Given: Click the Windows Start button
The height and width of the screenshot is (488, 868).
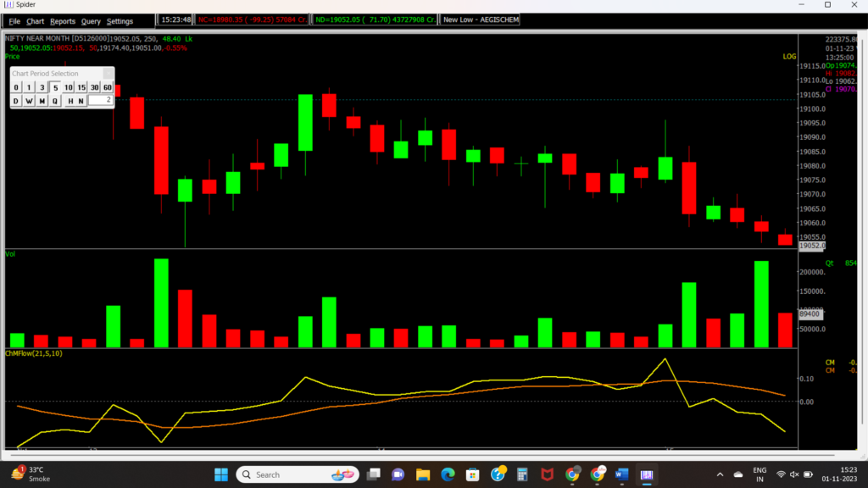Looking at the screenshot, I should pos(222,474).
